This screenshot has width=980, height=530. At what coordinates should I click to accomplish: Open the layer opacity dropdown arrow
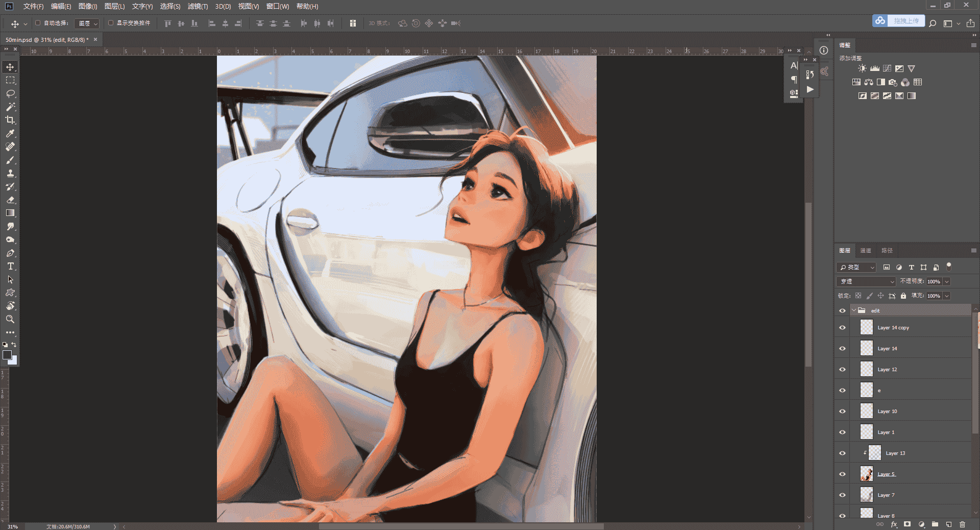tap(947, 281)
